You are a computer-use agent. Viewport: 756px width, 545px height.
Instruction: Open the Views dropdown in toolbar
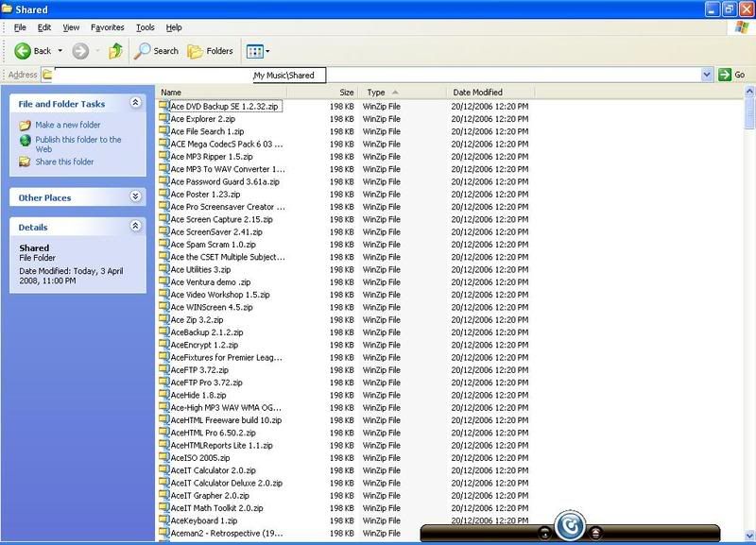click(257, 51)
